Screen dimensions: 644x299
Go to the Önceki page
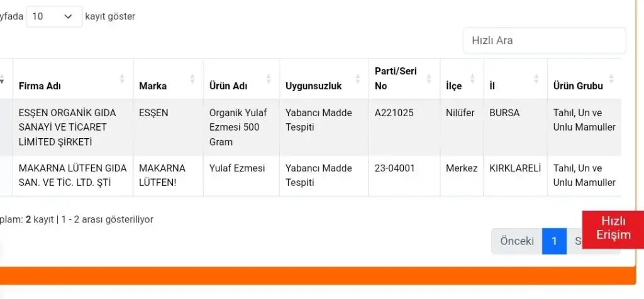click(516, 241)
